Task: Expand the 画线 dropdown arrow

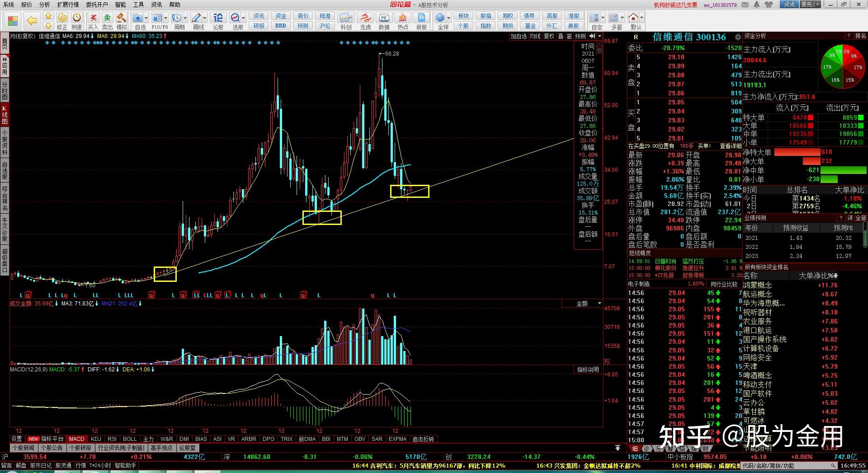Action: (x=205, y=18)
